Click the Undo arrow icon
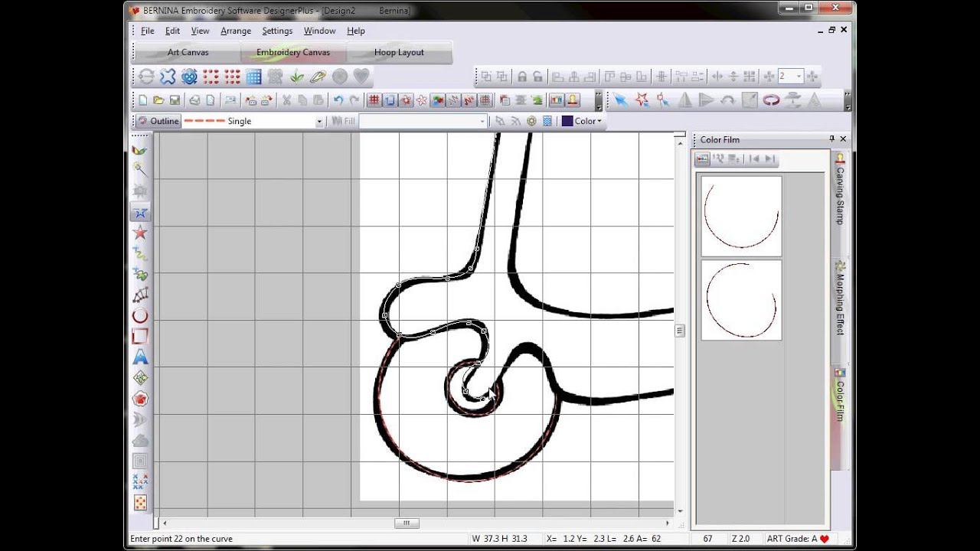 coord(338,100)
